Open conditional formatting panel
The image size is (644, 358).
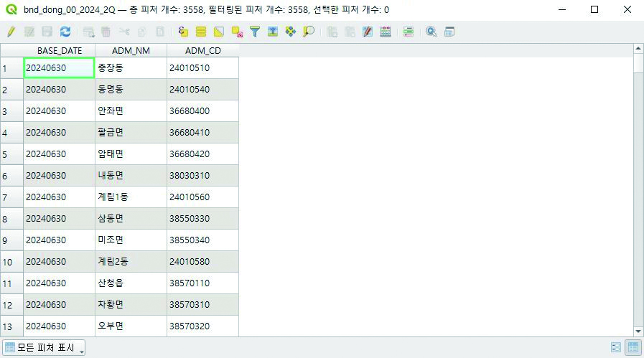click(386, 32)
